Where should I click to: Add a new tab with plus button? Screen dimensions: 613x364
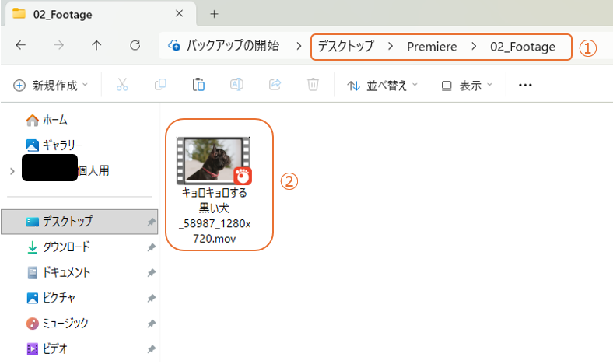pyautogui.click(x=214, y=14)
